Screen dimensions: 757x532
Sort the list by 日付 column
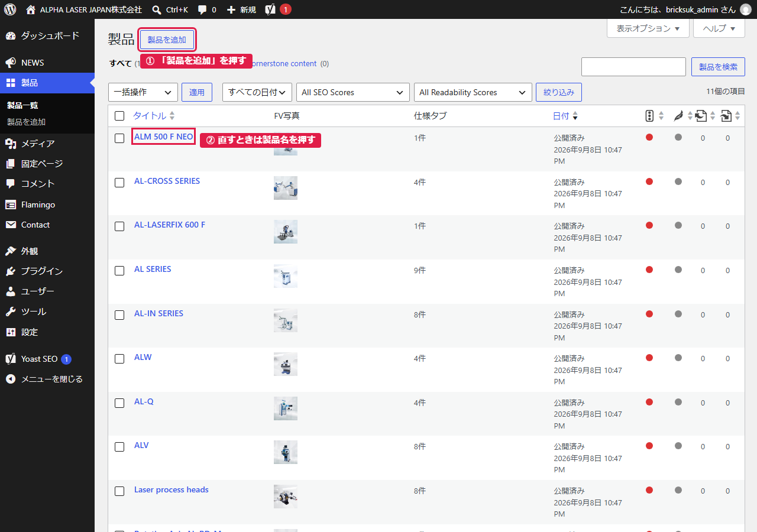pos(565,116)
